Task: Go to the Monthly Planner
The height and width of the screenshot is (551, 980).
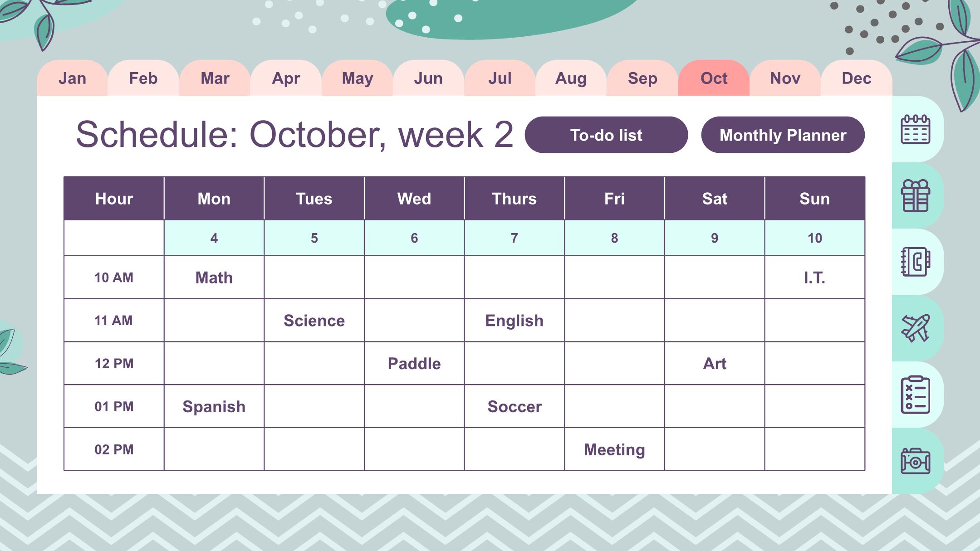Action: 783,135
